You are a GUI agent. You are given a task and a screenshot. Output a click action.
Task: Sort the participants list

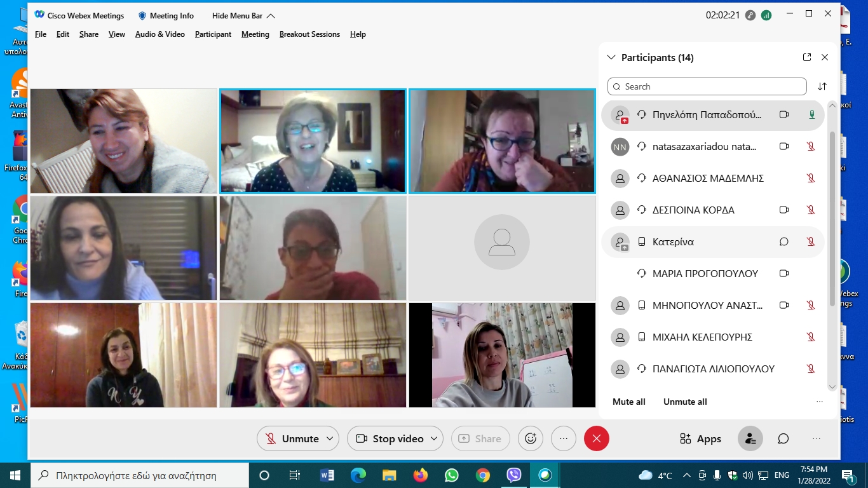point(822,86)
